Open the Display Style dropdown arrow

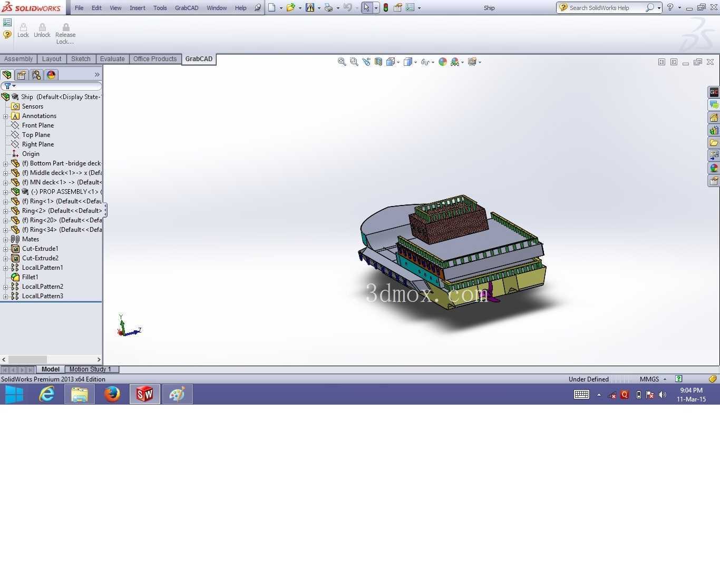click(x=415, y=62)
